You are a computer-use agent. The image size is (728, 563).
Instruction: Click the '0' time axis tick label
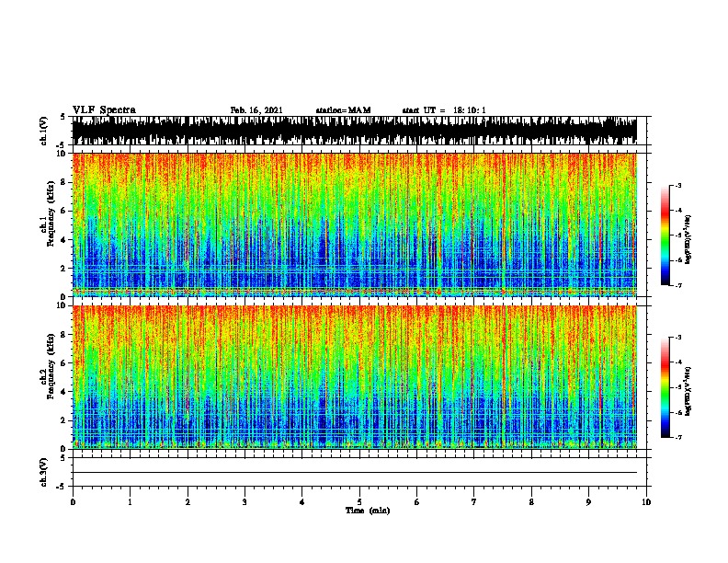(73, 501)
